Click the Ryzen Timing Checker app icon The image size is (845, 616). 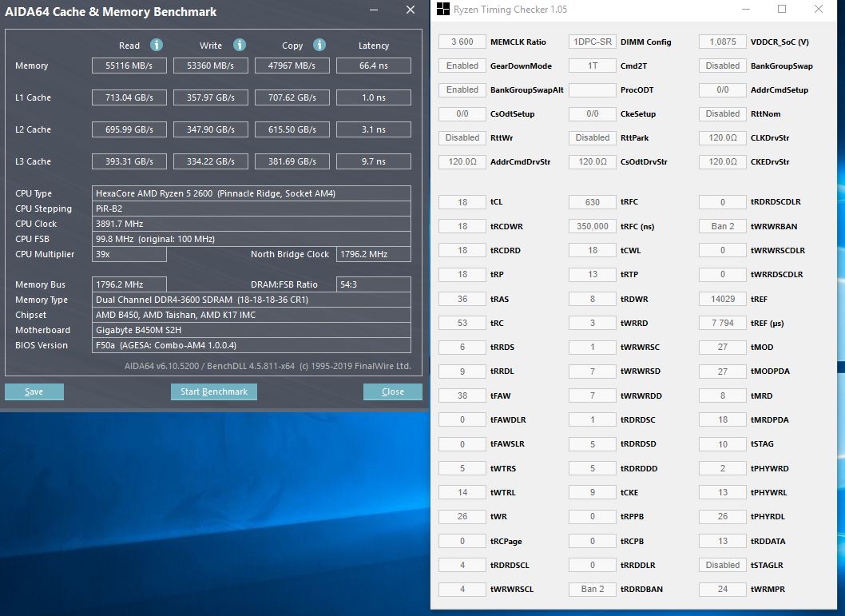tap(443, 9)
